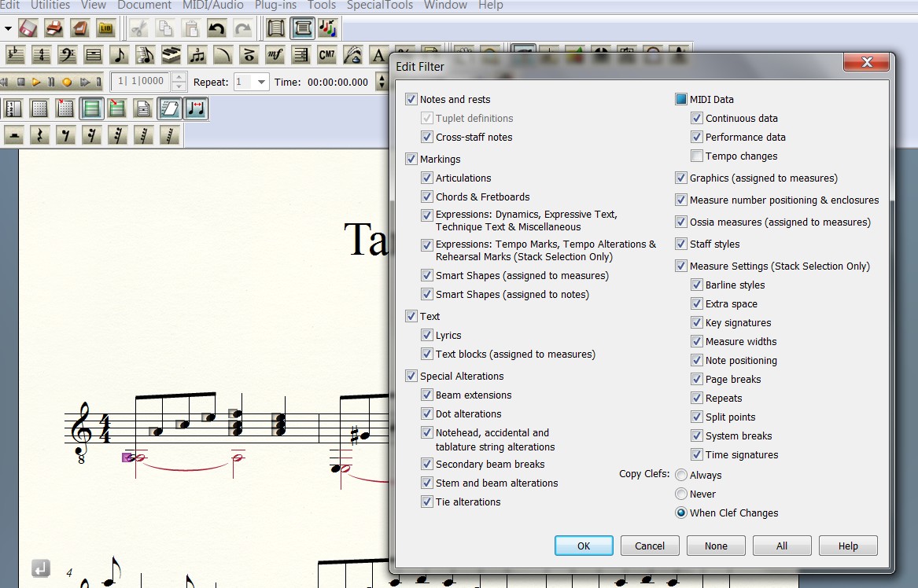Select the Expression tool with mf icon
The image size is (918, 588).
pos(275,54)
